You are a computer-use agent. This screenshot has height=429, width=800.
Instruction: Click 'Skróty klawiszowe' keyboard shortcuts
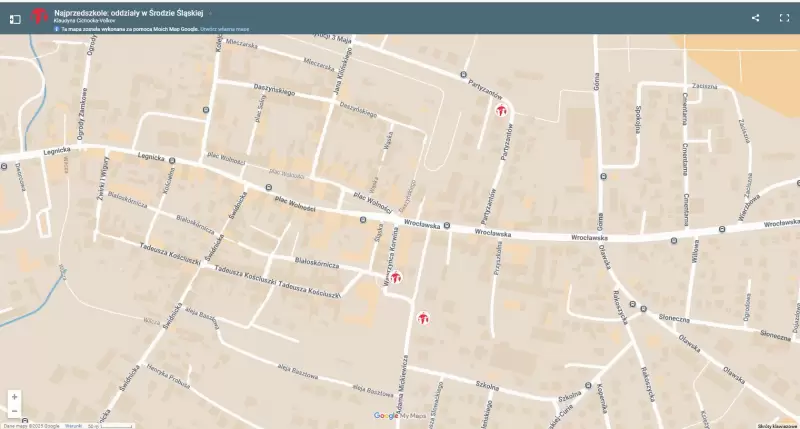(777, 426)
